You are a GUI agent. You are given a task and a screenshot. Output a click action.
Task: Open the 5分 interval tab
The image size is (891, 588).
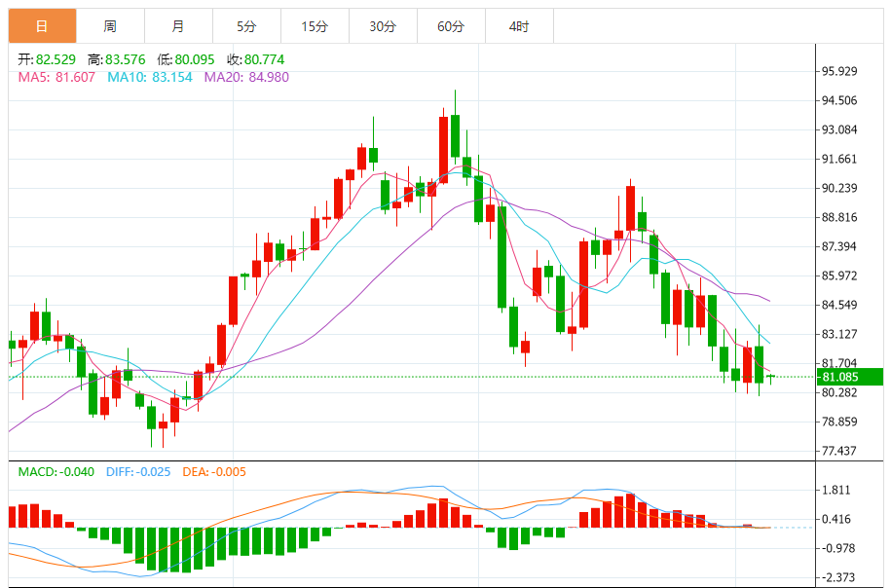246,26
